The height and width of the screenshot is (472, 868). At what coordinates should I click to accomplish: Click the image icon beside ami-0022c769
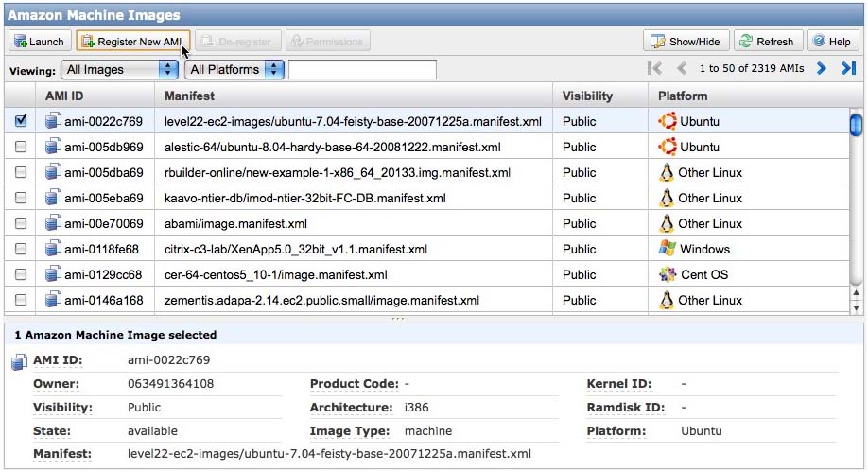coord(53,121)
